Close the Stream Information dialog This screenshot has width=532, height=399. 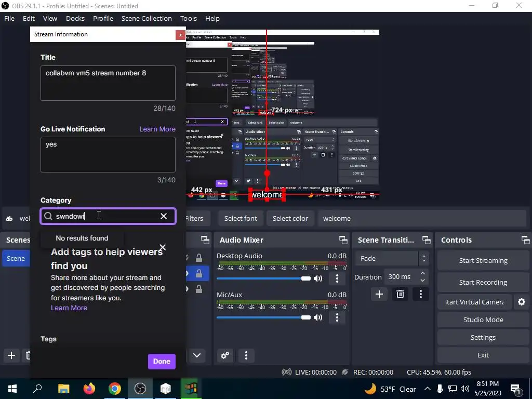[x=180, y=35]
